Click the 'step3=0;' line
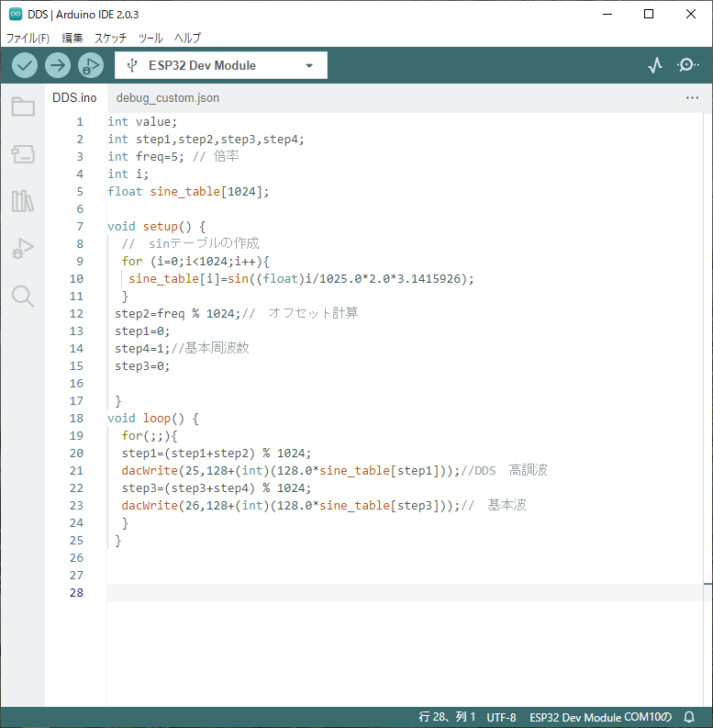Viewport: 713px width, 728px height. [x=142, y=366]
